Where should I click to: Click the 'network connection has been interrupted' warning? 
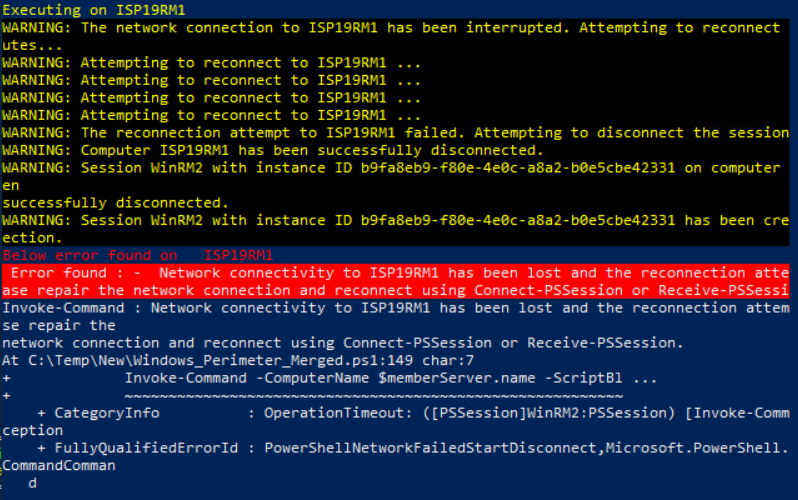coord(390,27)
